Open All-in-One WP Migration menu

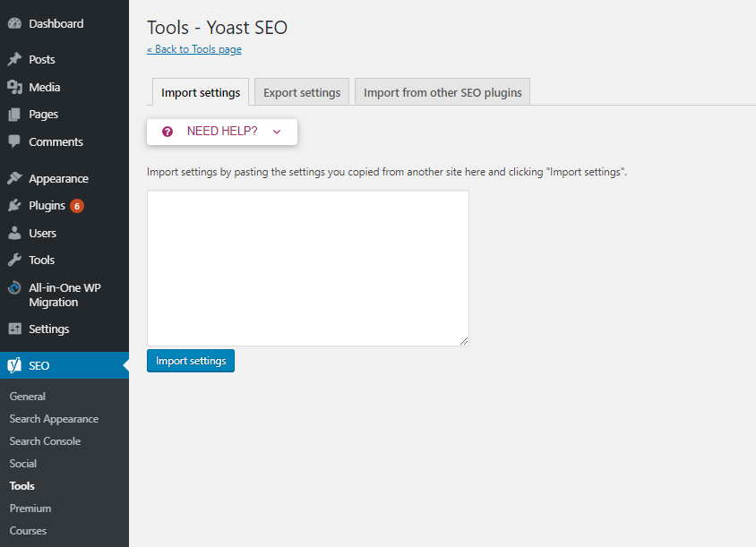coord(64,295)
